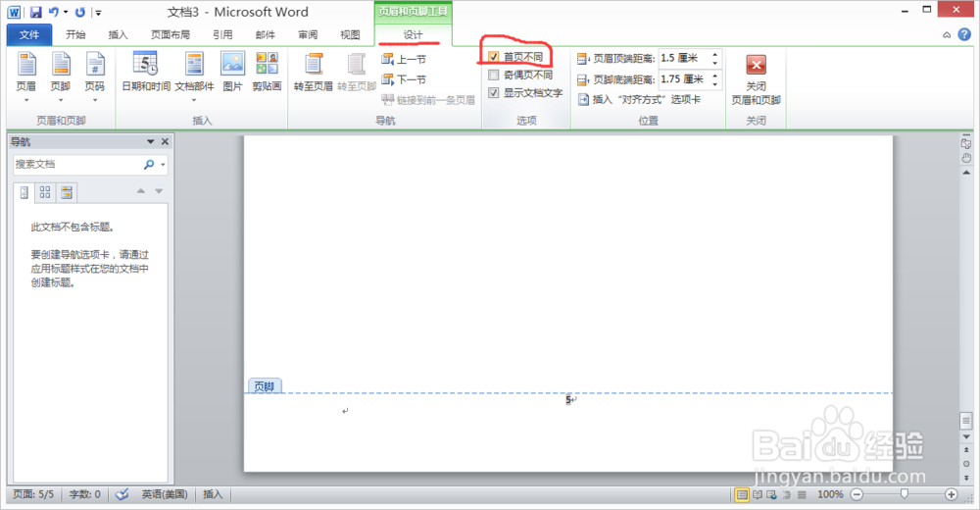
Task: Open the 页码 (Page Number) menu
Action: click(95, 77)
